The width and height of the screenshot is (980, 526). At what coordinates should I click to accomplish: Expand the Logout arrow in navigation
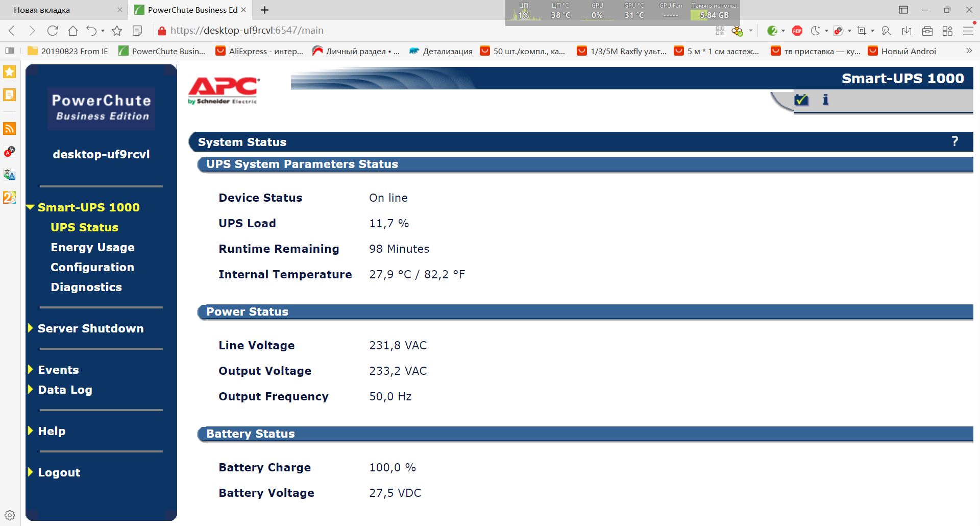point(31,472)
